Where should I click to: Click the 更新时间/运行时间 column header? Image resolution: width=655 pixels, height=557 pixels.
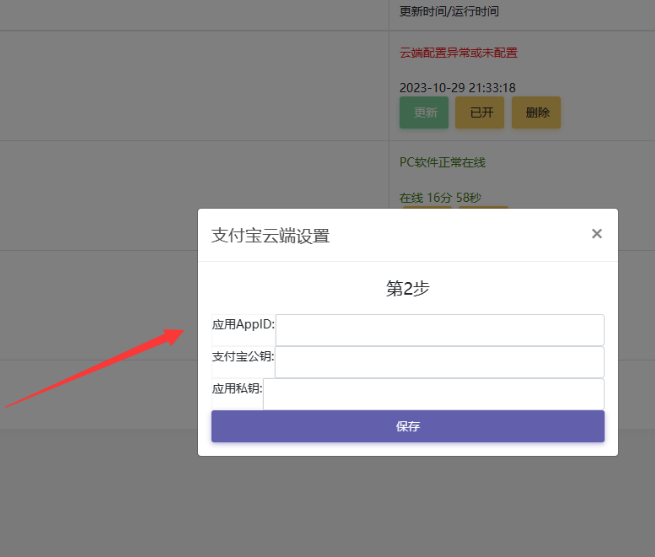pos(449,11)
